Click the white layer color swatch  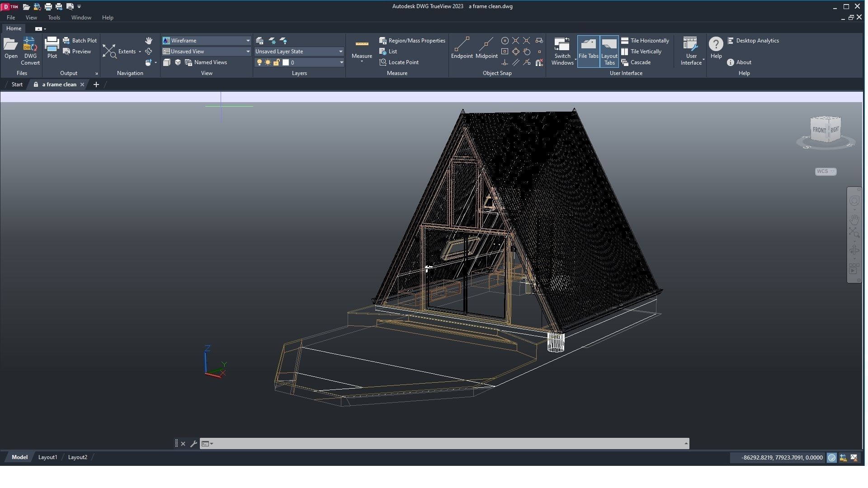[x=286, y=63]
